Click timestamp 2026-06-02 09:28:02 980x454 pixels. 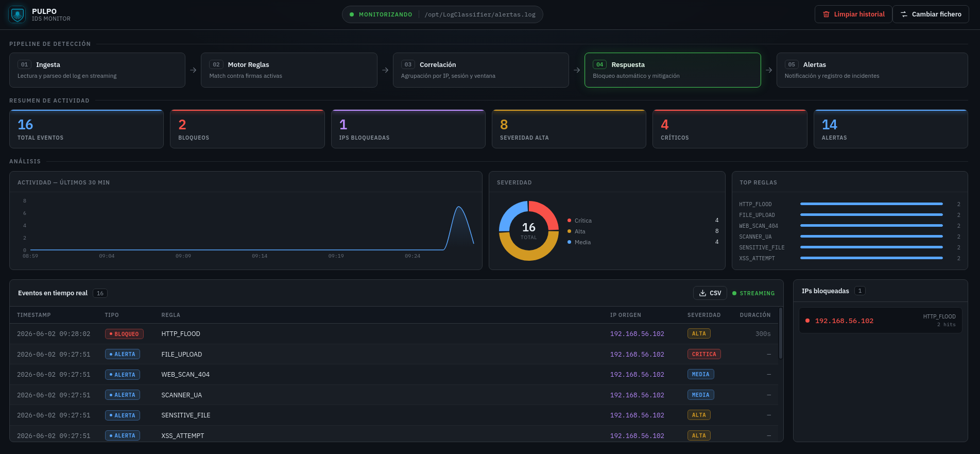tap(54, 334)
